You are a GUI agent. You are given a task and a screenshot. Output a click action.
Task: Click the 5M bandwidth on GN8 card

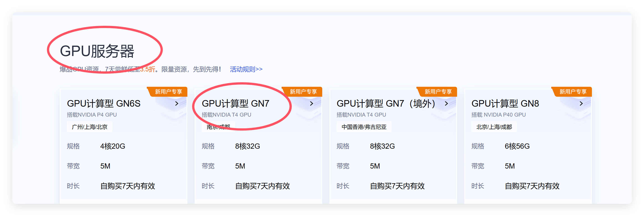(510, 166)
